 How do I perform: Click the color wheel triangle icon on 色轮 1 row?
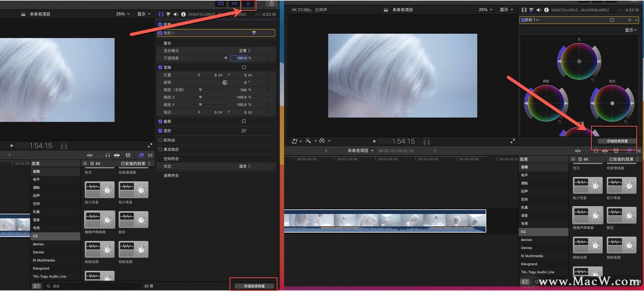pos(254,33)
